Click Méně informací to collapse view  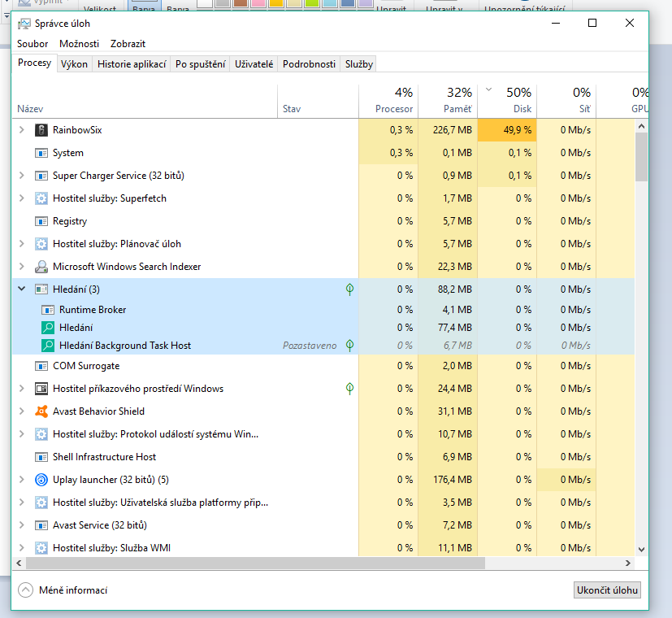coord(63,590)
